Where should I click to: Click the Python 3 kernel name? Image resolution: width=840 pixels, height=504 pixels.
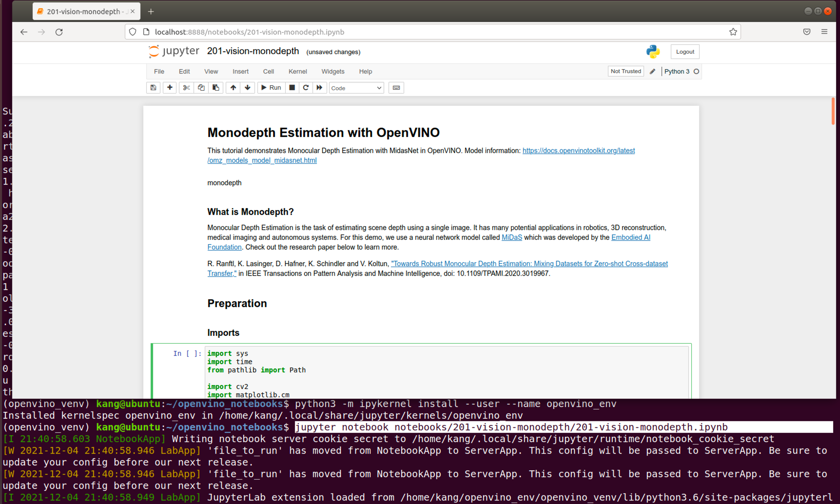coord(677,71)
